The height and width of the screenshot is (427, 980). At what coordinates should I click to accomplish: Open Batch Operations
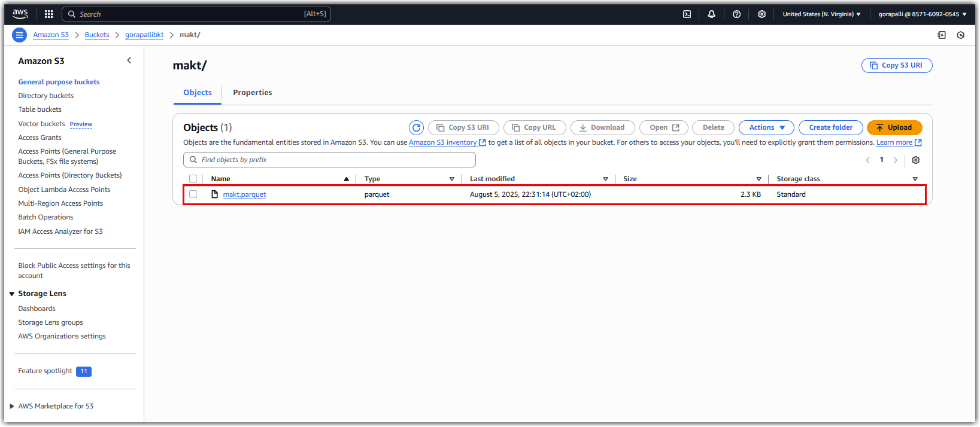pos(45,217)
